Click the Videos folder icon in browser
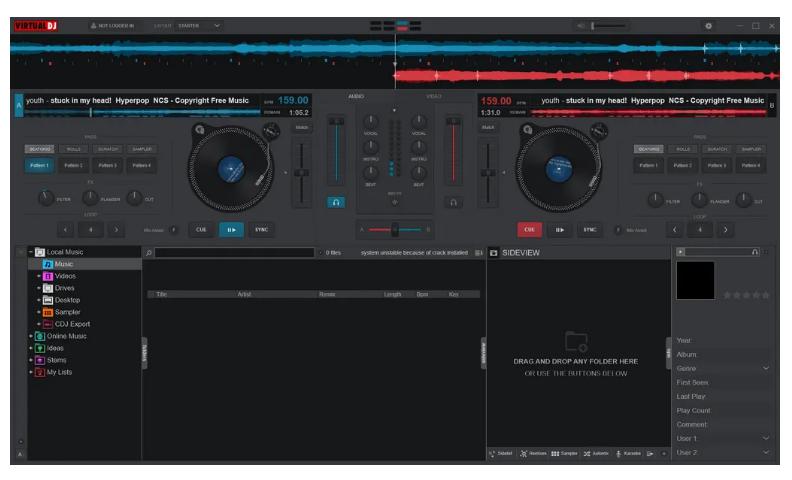Viewport: 792px width, 480px height. (x=47, y=276)
